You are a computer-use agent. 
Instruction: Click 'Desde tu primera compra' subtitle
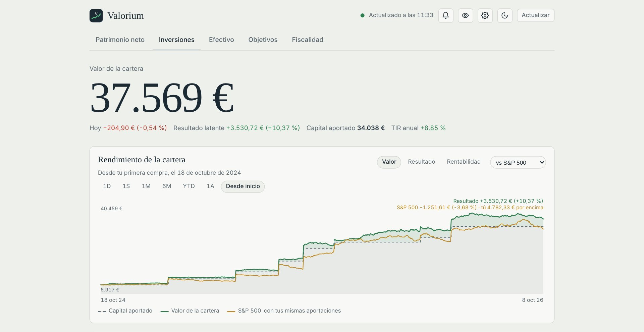tap(169, 173)
